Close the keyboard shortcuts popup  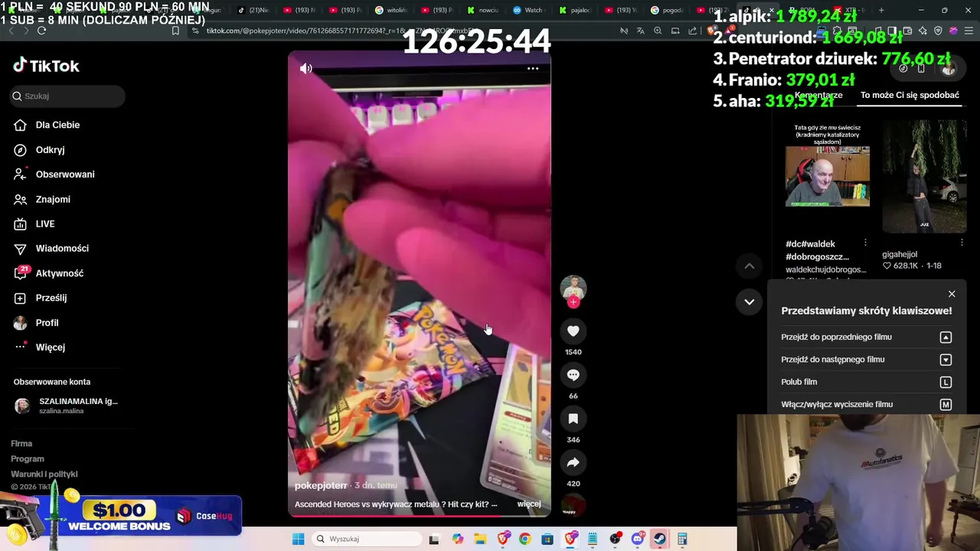coord(952,294)
